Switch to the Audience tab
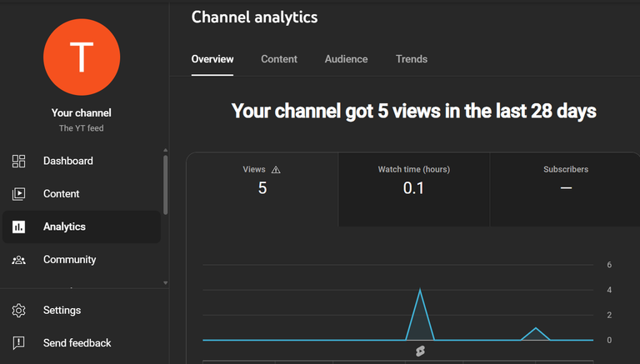 pos(346,59)
